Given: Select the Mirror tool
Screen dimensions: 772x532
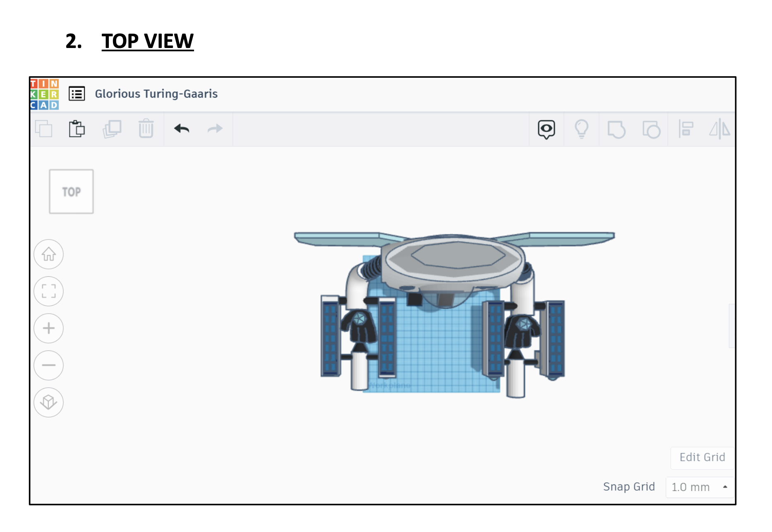Looking at the screenshot, I should (720, 129).
